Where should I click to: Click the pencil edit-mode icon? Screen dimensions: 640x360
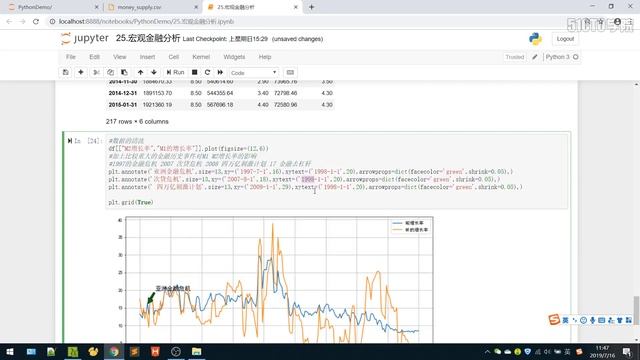click(x=535, y=57)
